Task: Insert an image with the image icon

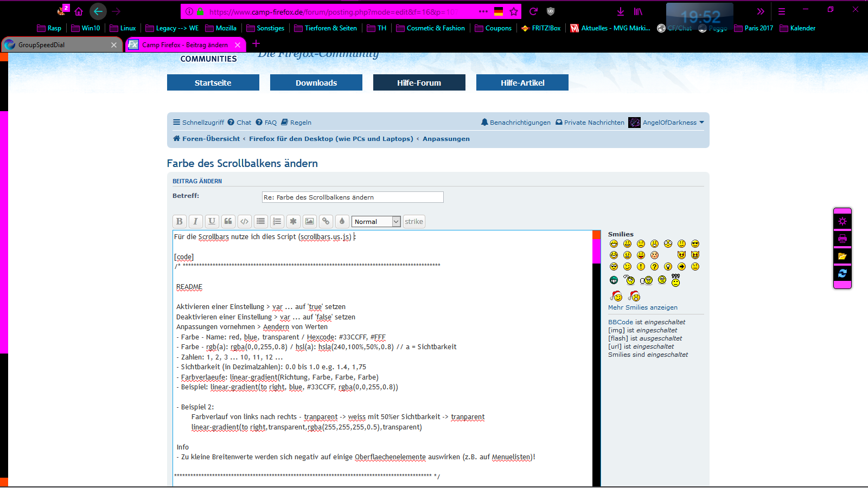Action: (309, 221)
